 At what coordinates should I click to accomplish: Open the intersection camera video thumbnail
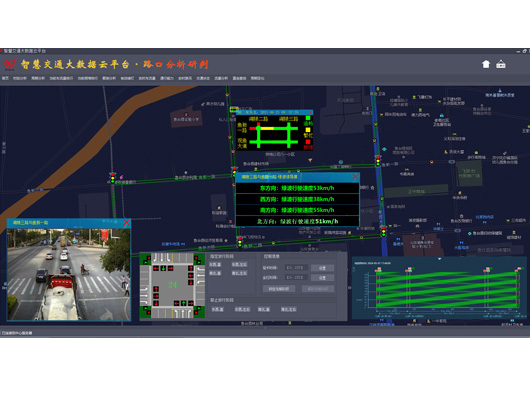[x=69, y=274]
